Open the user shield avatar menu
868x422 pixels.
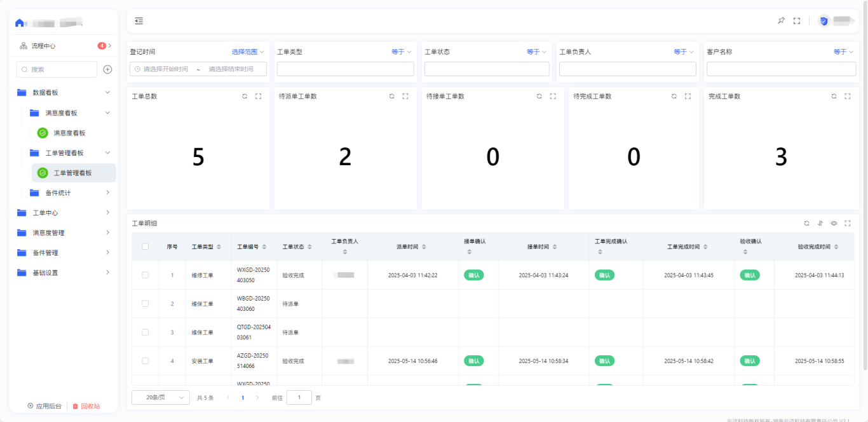824,21
